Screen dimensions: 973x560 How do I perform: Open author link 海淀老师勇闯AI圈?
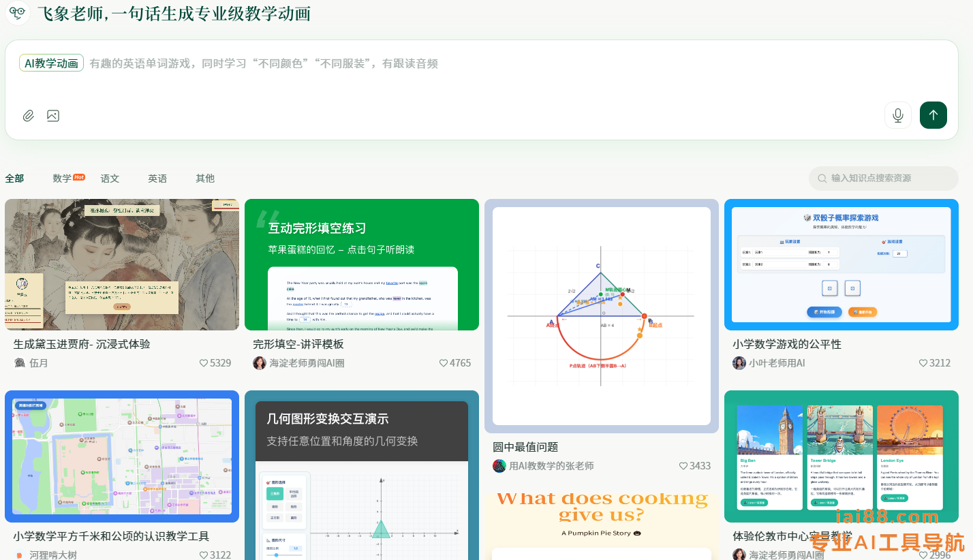[307, 363]
